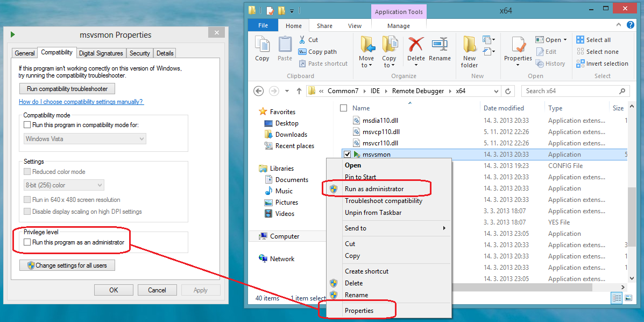Click the Properties icon in Open group
Screen dimensions: 644x322
pos(518,44)
